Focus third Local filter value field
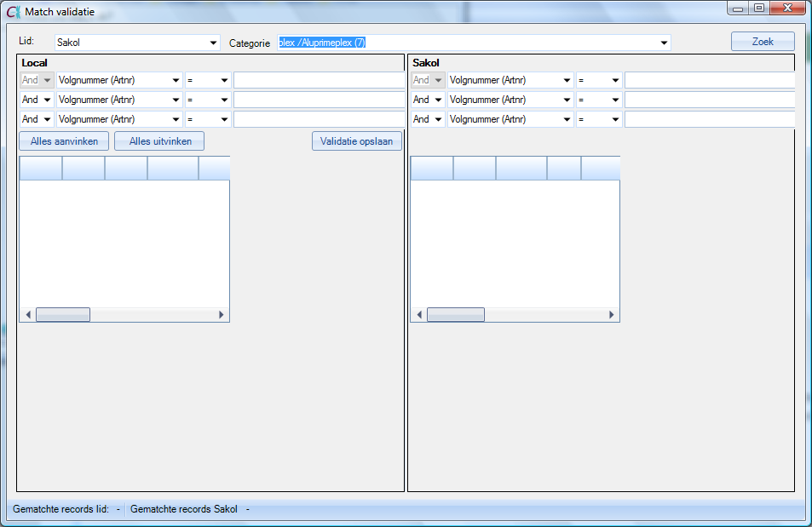Screen dimensions: 812x527 click(x=319, y=119)
